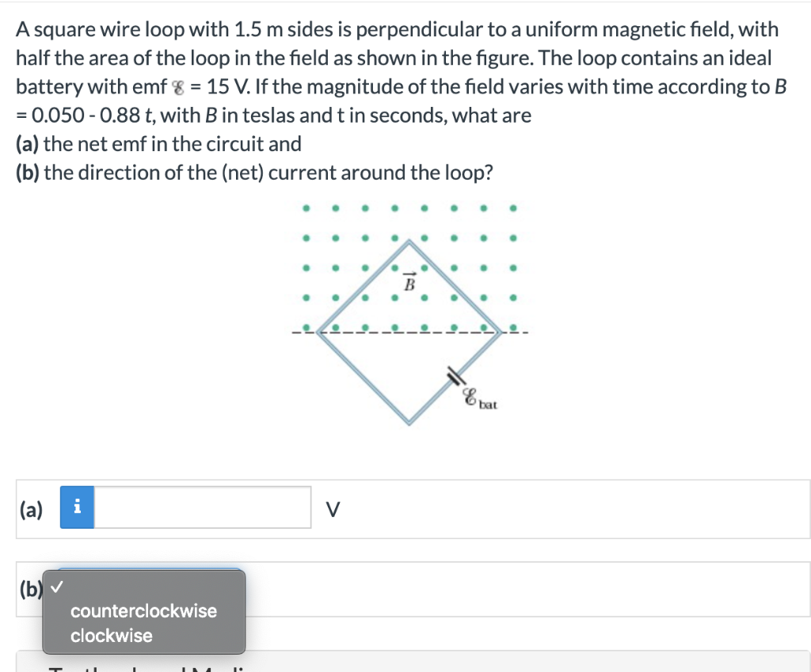Click the (a) question label row
The width and height of the screenshot is (811, 672).
30,509
